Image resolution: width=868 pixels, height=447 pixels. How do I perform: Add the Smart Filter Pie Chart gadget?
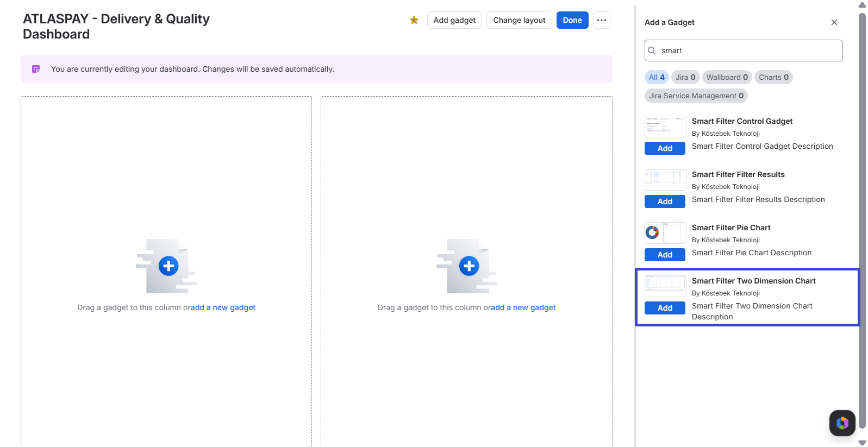coord(665,255)
